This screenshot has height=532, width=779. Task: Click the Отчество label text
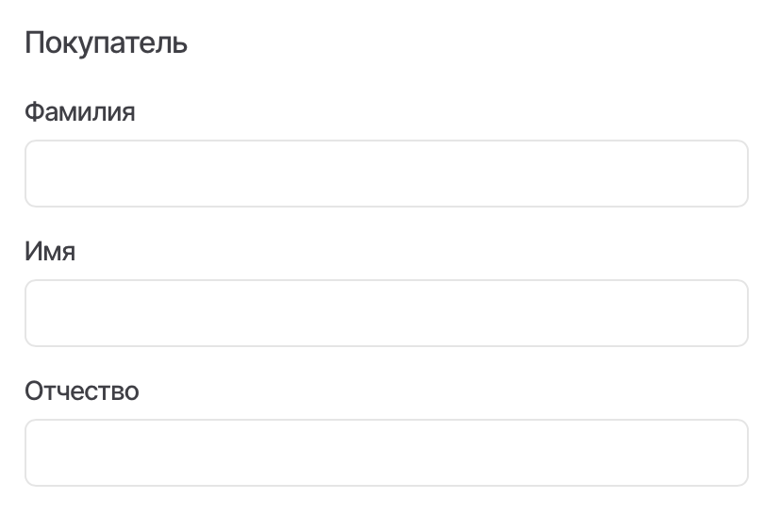pos(82,391)
